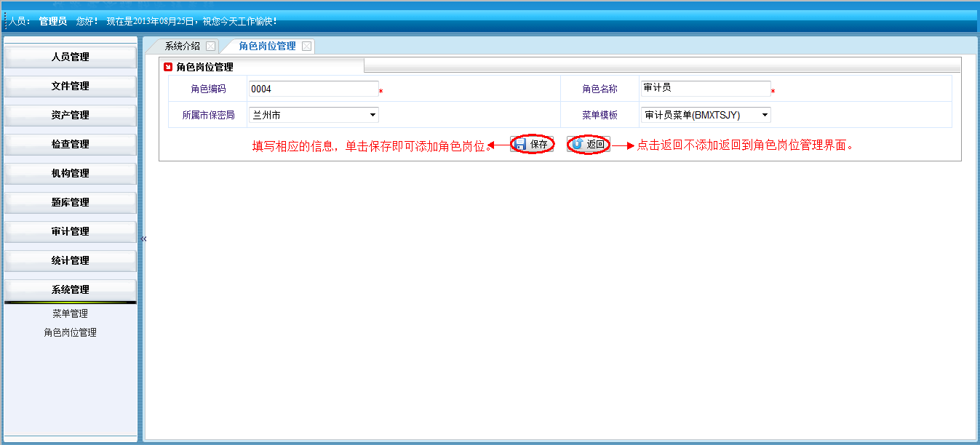980x445 pixels.
Task: Collapse 系统管理 sidebar section
Action: pos(71,290)
